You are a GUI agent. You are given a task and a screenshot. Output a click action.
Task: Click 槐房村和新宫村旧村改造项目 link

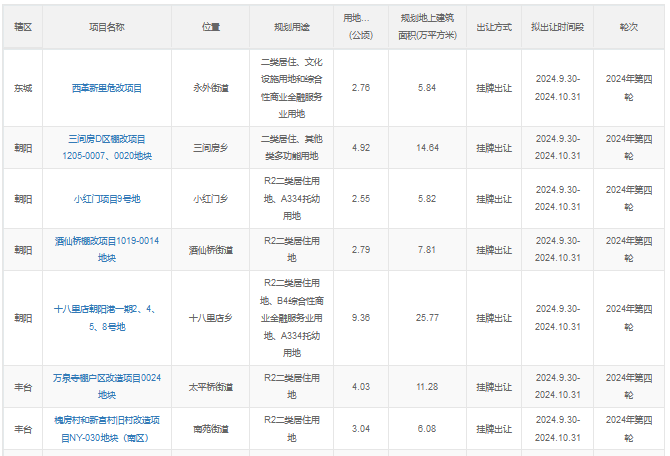pyautogui.click(x=106, y=429)
